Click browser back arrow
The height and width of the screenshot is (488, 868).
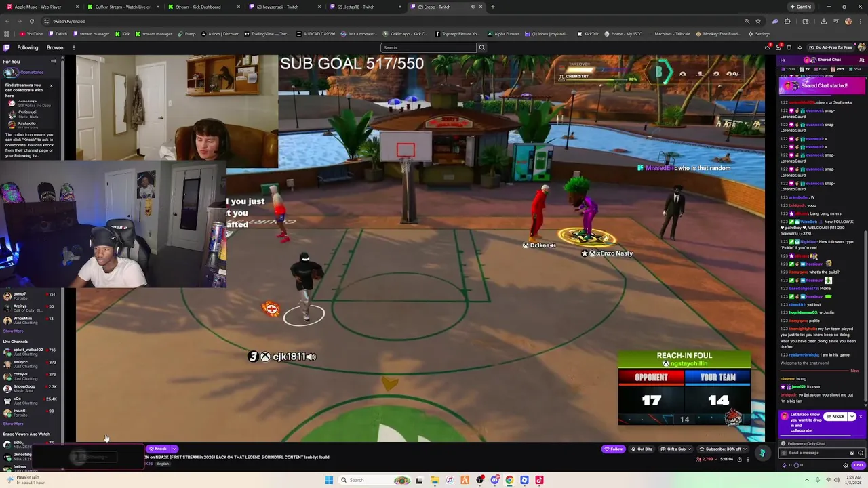[7, 21]
